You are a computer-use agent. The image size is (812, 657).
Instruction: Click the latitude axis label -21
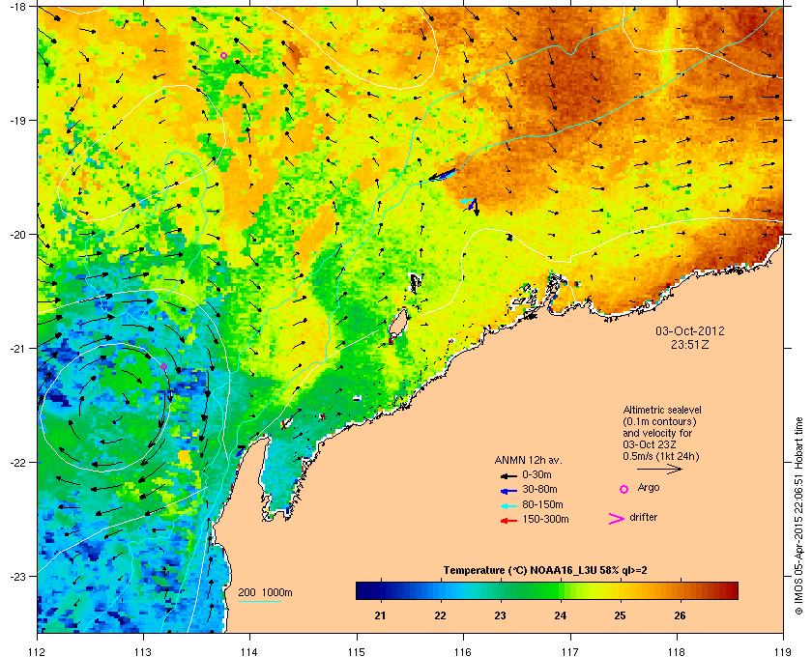click(17, 348)
